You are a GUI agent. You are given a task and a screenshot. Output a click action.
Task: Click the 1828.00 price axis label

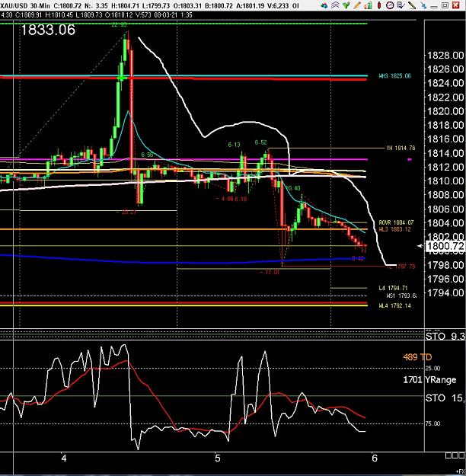445,56
